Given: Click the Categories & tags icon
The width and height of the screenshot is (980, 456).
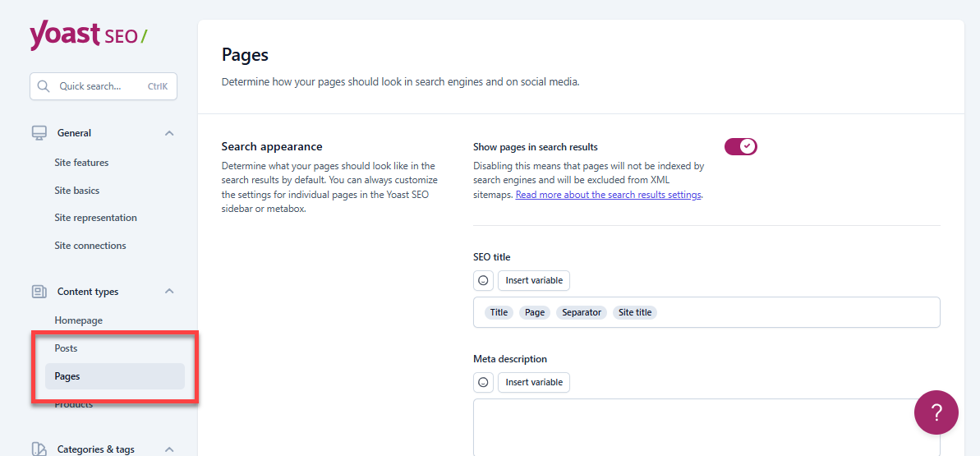Looking at the screenshot, I should [39, 449].
